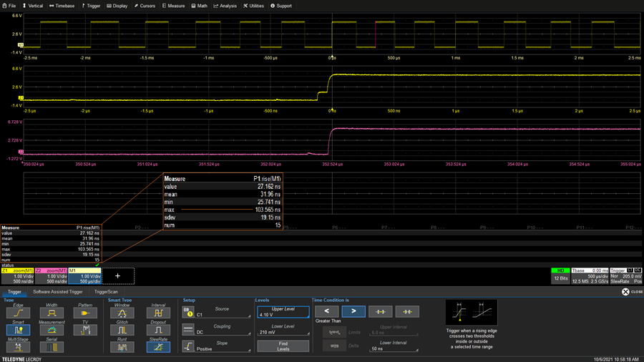Click the Upper Level field showing 4.10 V
The height and width of the screenshot is (362, 644).
(x=282, y=312)
